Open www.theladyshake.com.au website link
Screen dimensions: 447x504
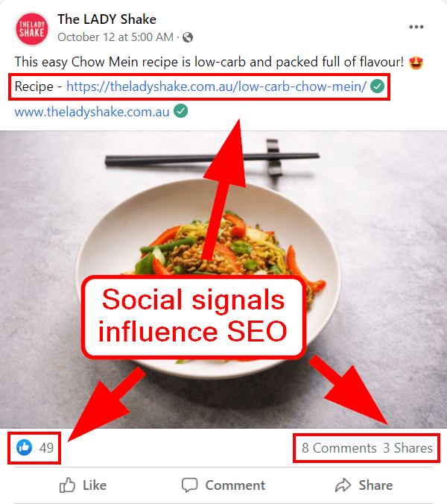92,112
